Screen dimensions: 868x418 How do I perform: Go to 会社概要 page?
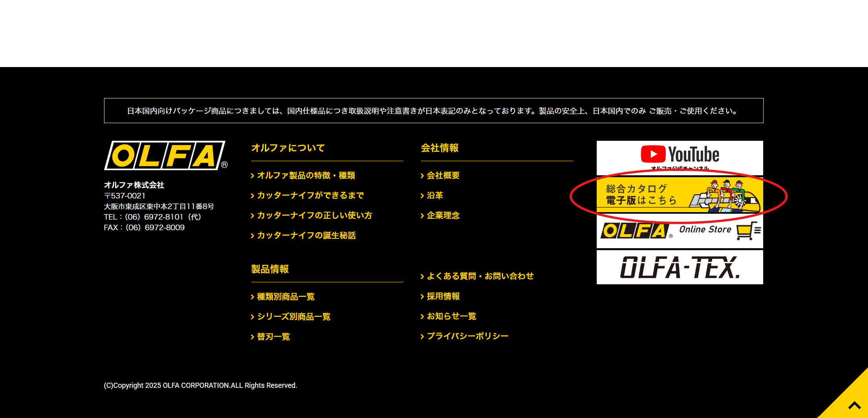(443, 176)
